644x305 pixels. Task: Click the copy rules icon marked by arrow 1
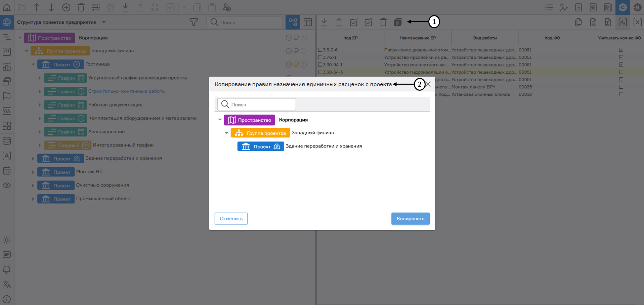[398, 22]
